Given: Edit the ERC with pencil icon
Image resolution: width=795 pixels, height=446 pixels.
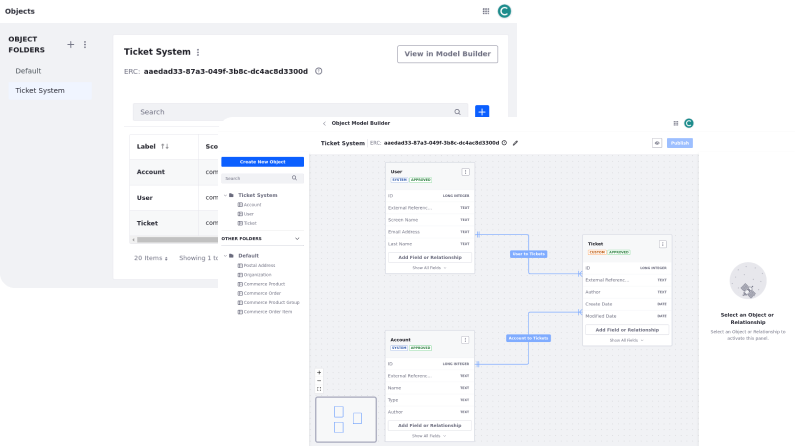Looking at the screenshot, I should [515, 143].
